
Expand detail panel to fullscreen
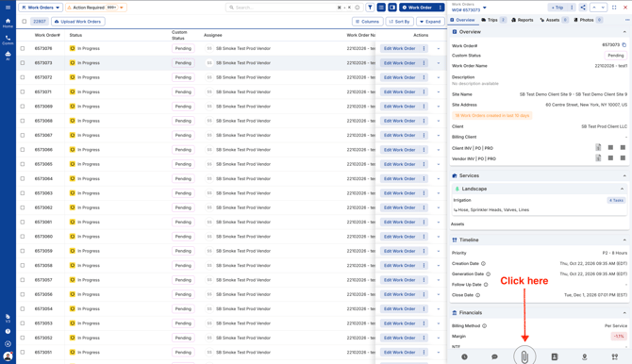tap(614, 8)
